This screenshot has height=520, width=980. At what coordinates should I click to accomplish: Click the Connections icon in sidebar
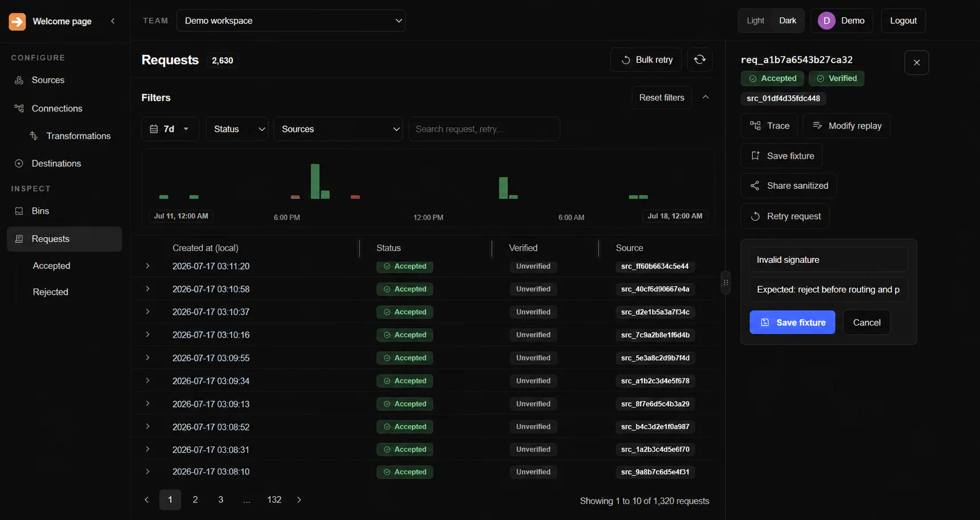(19, 108)
